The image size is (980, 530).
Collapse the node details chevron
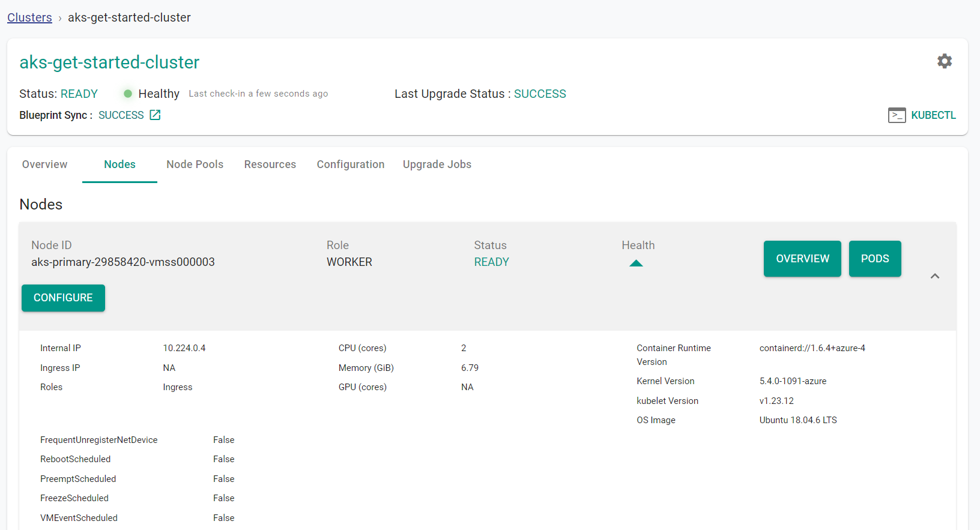click(935, 276)
